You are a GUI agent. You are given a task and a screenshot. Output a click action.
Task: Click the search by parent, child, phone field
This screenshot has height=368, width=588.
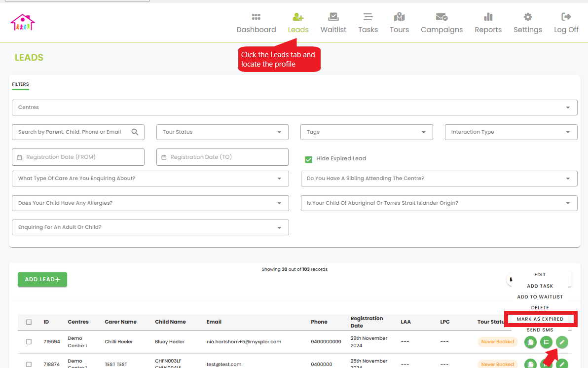[x=78, y=132]
